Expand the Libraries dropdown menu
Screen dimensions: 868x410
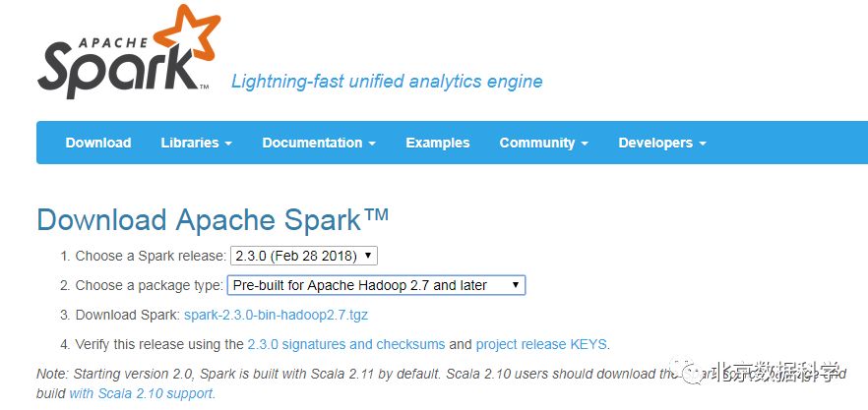point(196,143)
